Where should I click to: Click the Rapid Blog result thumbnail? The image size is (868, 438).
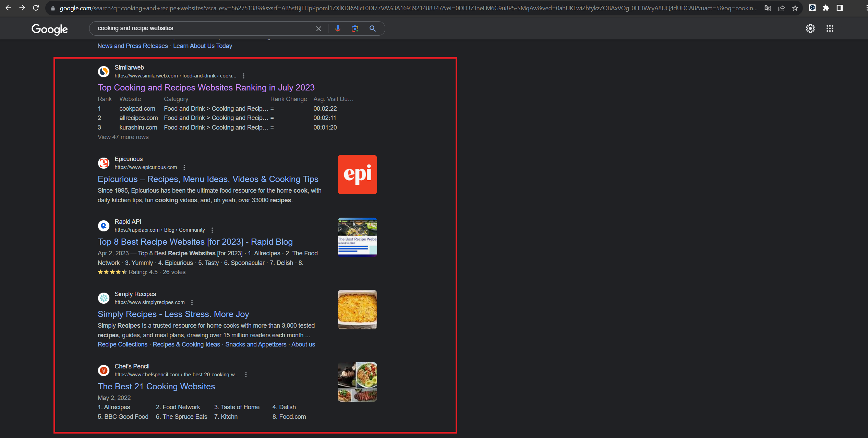tap(357, 237)
